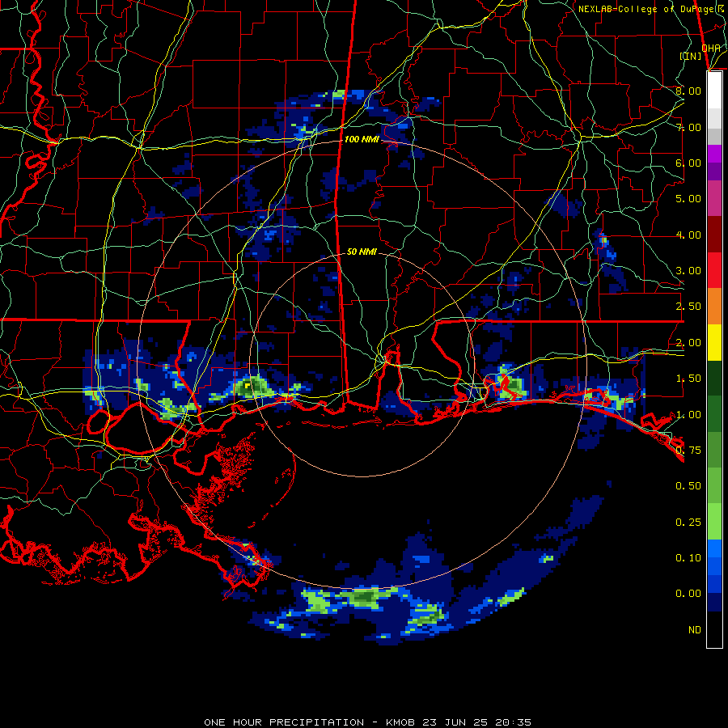This screenshot has height=728, width=728.
Task: Pick the black ND swatch at the legend bottom
Action: (x=714, y=629)
